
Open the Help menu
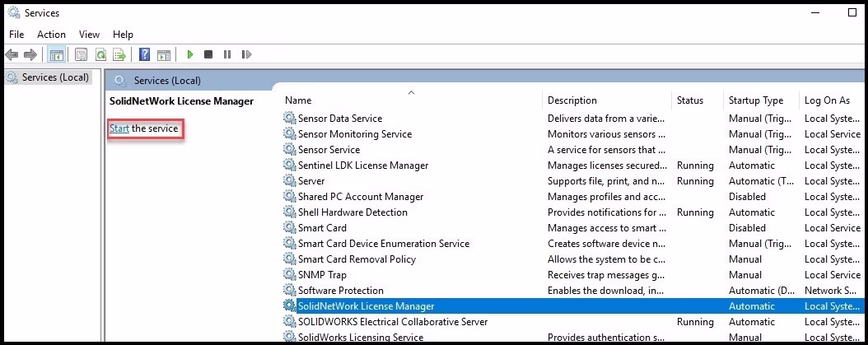pyautogui.click(x=123, y=35)
